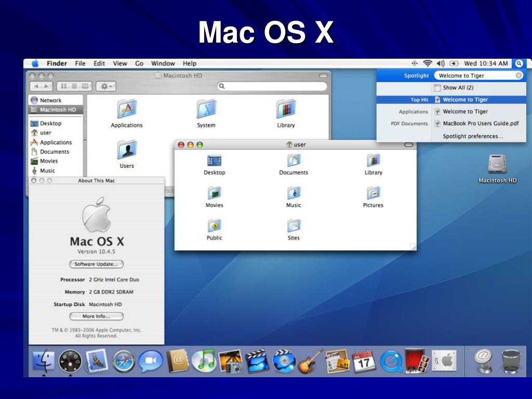Launch Safari compass icon in Dock
Image resolution: width=532 pixels, height=399 pixels.
pyautogui.click(x=124, y=362)
